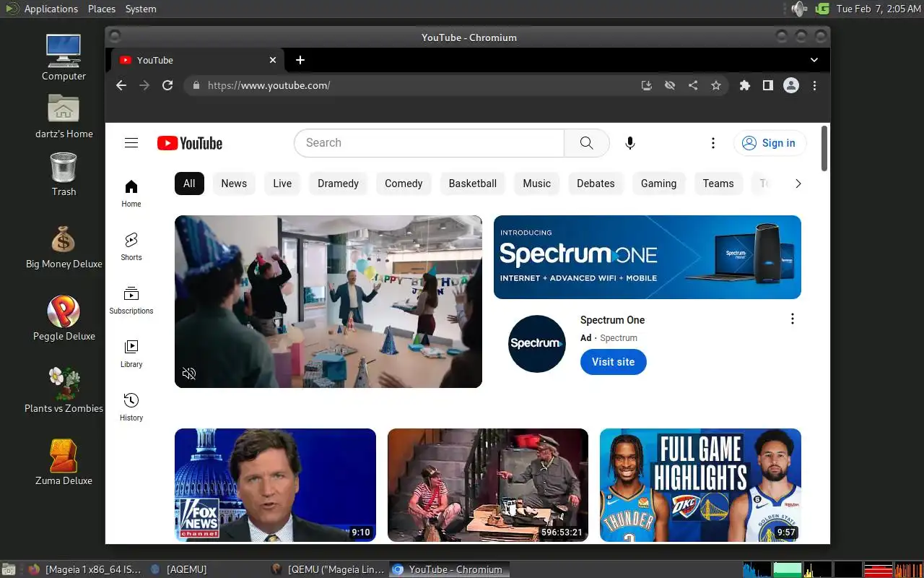Click the volume speaker icon in system tray

click(798, 9)
